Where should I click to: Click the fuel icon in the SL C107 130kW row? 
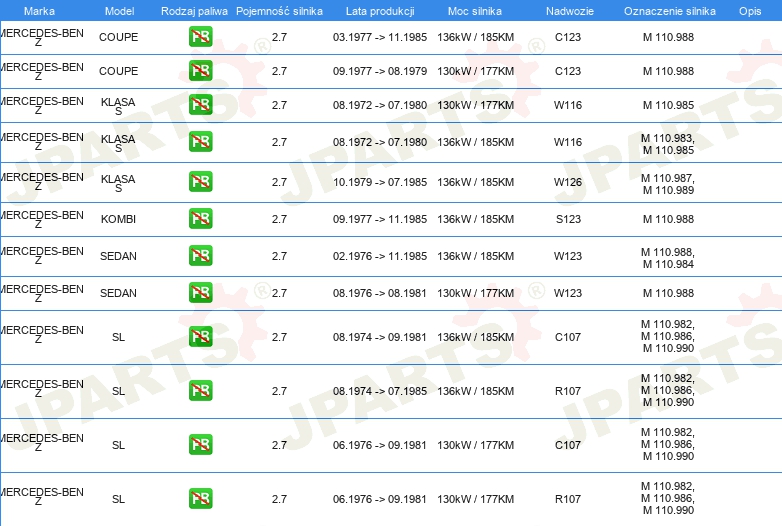point(200,445)
